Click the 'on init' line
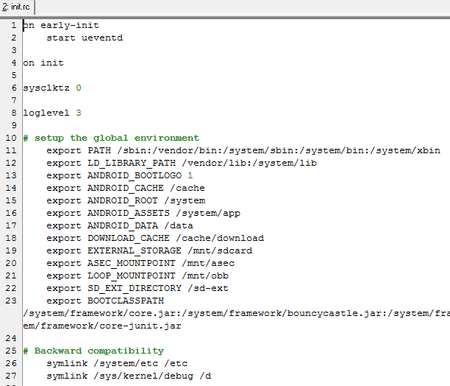Screen dimensions: 450x386 pos(43,63)
